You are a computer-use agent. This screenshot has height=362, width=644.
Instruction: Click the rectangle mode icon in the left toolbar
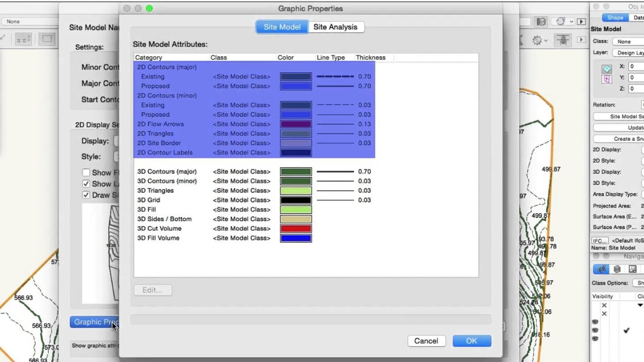point(47,39)
